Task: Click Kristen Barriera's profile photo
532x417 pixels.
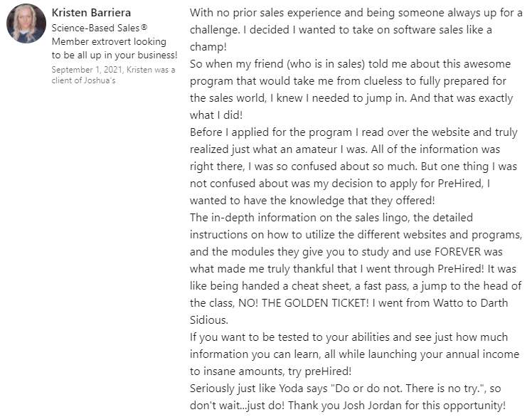Action: 26,23
